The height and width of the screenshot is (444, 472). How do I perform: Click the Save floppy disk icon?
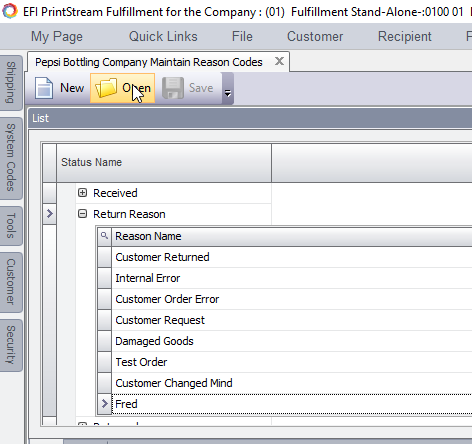pos(173,88)
